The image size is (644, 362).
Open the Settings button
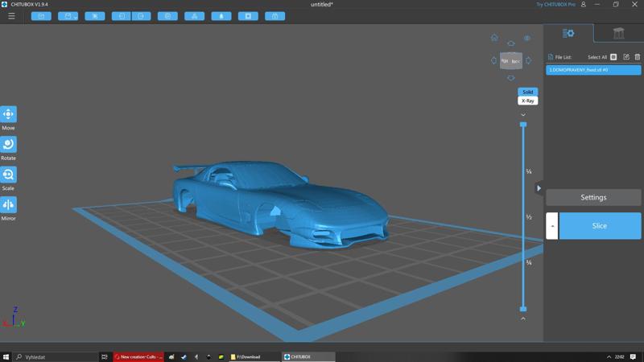(593, 197)
